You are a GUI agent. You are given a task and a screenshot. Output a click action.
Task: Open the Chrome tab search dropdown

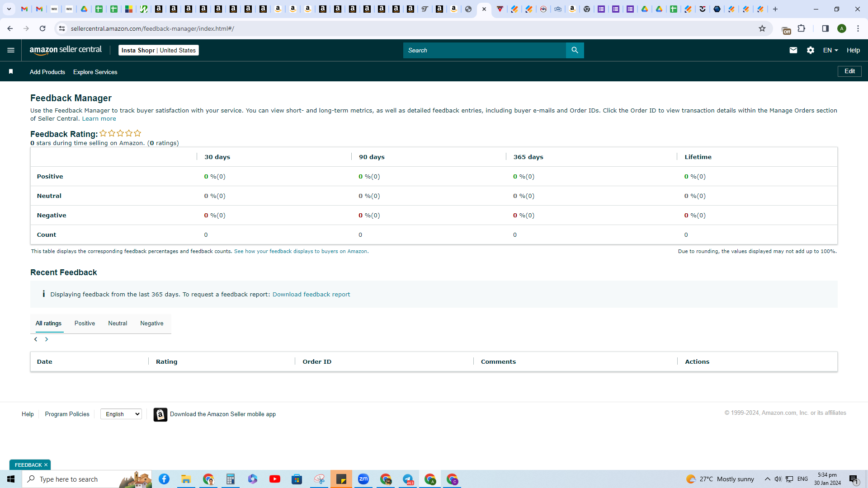pos(9,9)
